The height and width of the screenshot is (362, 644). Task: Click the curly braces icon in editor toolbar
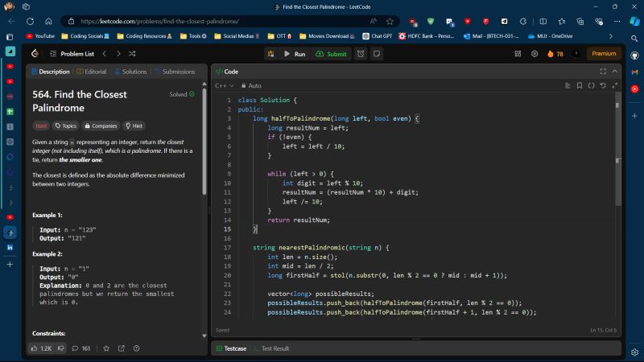pos(592,85)
